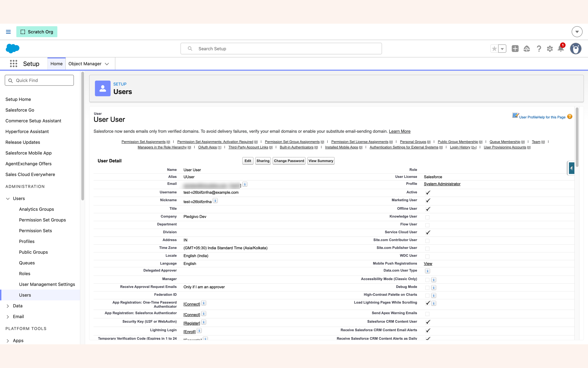Screen dimensions: 588x368
Task: Toggle the Site.com Contributor User checkbox
Action: [x=427, y=241]
